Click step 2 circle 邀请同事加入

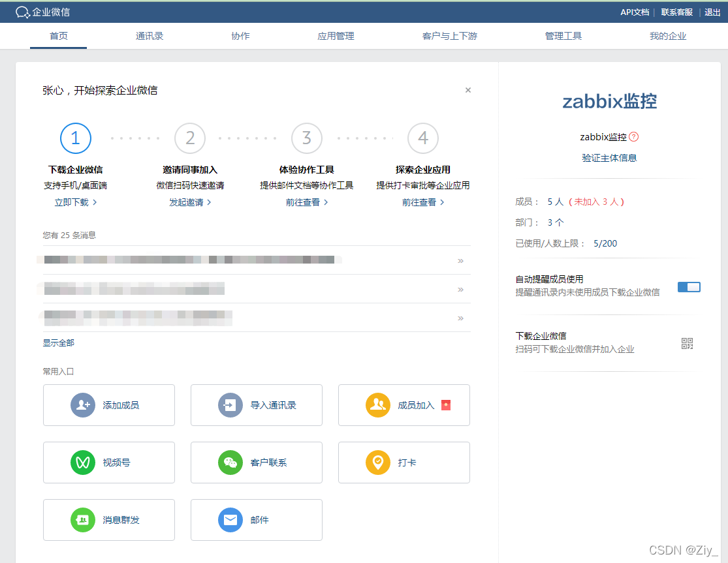(x=190, y=138)
